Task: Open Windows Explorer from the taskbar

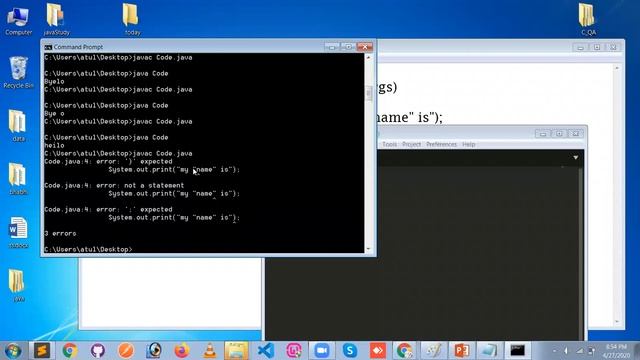Action: (236, 351)
